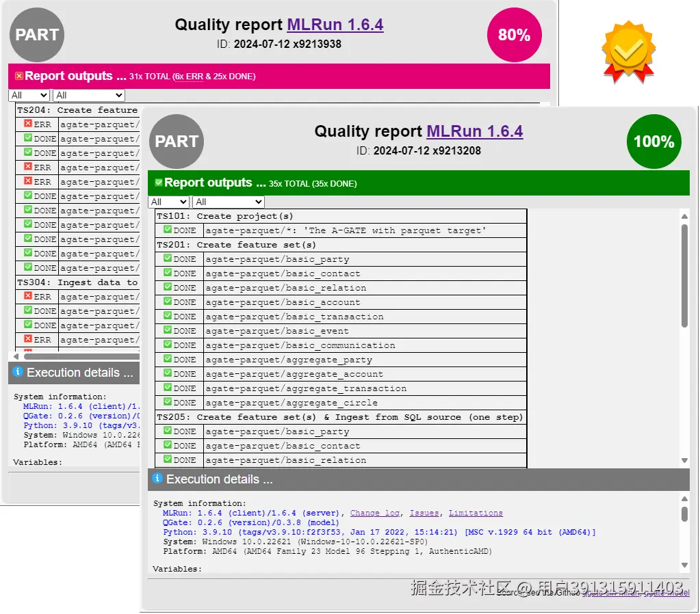
Task: Click the pink 80% score badge
Action: tap(515, 35)
